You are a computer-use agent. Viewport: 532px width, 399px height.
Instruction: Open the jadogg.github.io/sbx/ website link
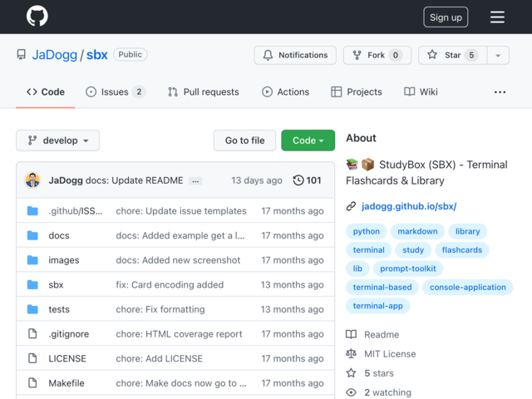(x=409, y=206)
